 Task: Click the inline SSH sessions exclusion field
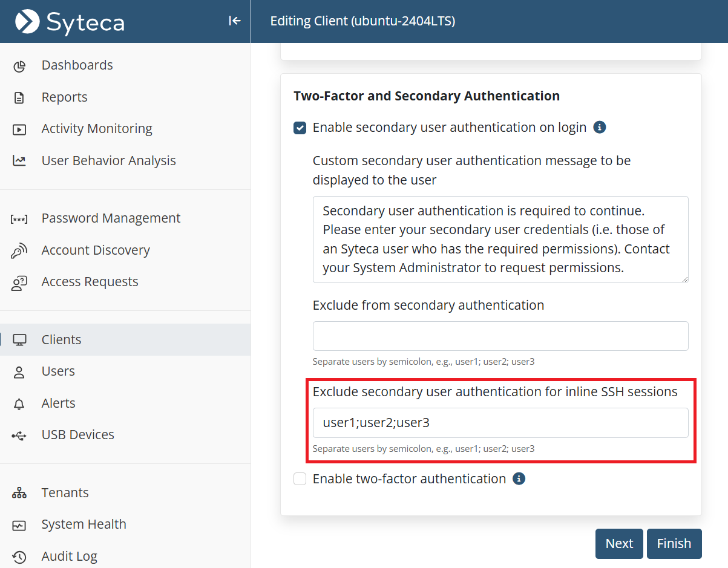tap(500, 423)
